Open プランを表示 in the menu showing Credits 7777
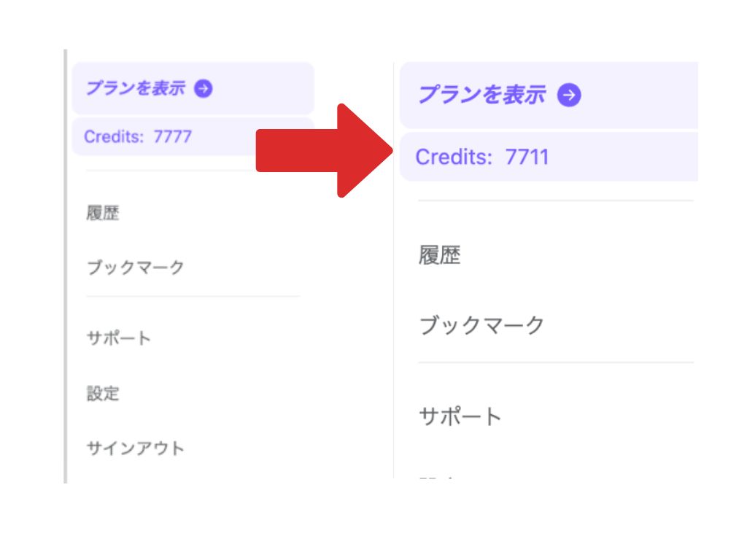Viewport: 747px width, 560px height. [x=193, y=88]
